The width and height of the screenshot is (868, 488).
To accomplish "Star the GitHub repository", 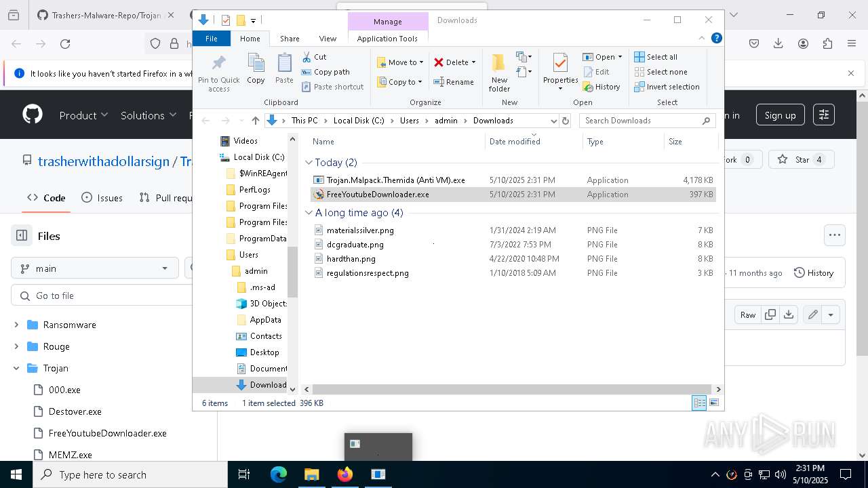I will coord(802,160).
